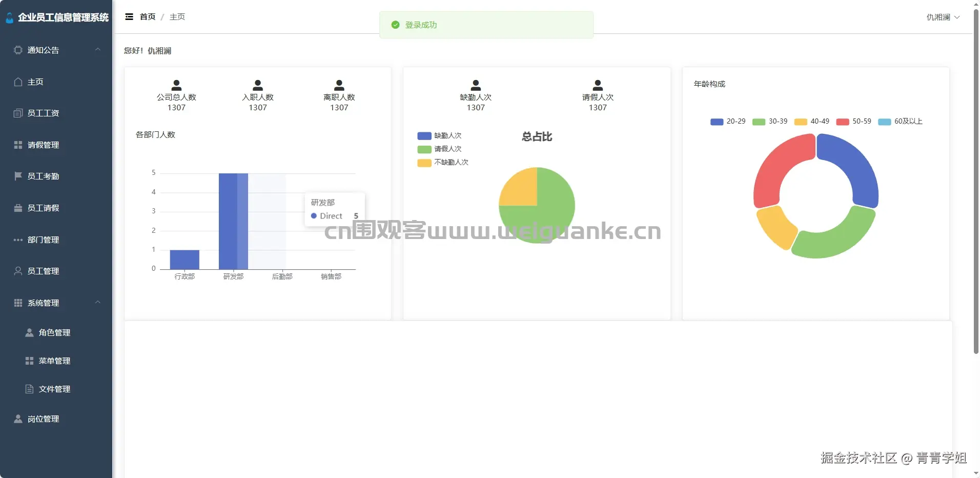The width and height of the screenshot is (980, 478).
Task: Click the 员工管理 person icon
Action: coord(18,271)
